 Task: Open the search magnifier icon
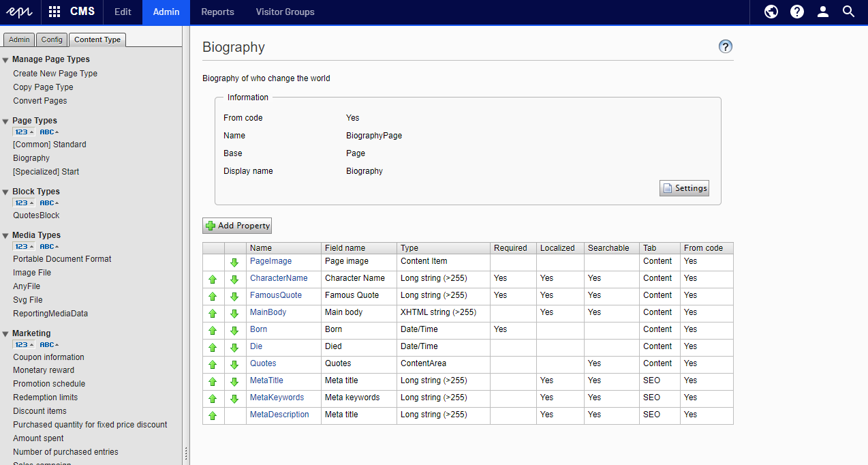point(848,12)
